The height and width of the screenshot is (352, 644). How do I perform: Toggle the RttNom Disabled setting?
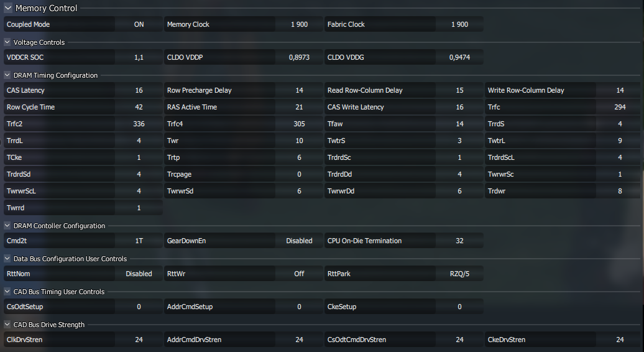point(139,274)
